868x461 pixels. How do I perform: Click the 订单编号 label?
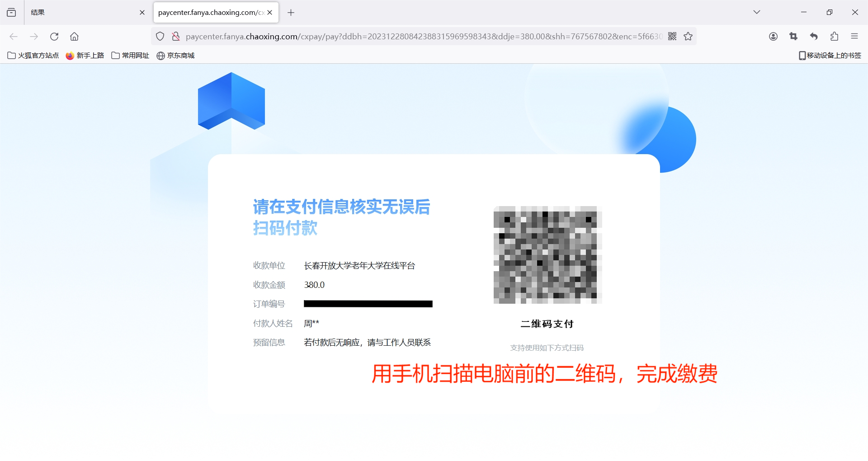pos(269,304)
